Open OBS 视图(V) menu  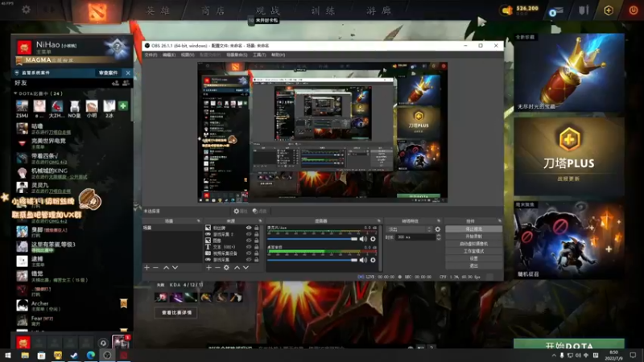point(188,55)
